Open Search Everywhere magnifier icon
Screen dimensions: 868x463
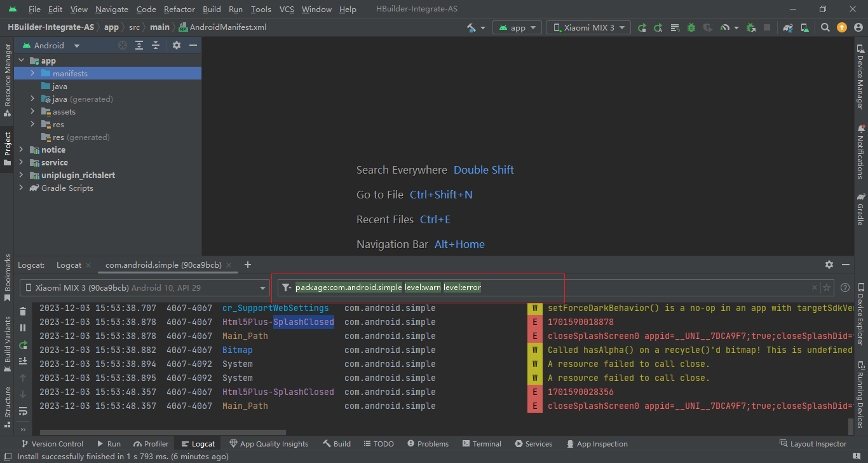(x=825, y=27)
